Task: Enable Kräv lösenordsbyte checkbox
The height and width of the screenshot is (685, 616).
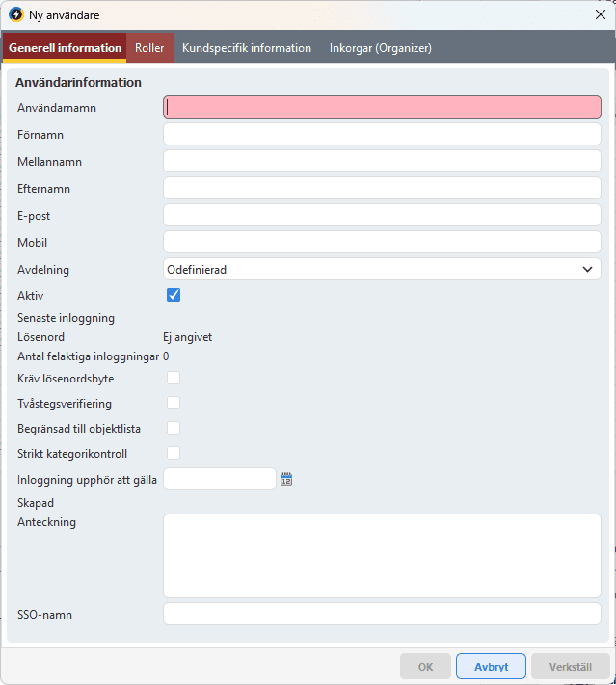Action: [x=174, y=378]
